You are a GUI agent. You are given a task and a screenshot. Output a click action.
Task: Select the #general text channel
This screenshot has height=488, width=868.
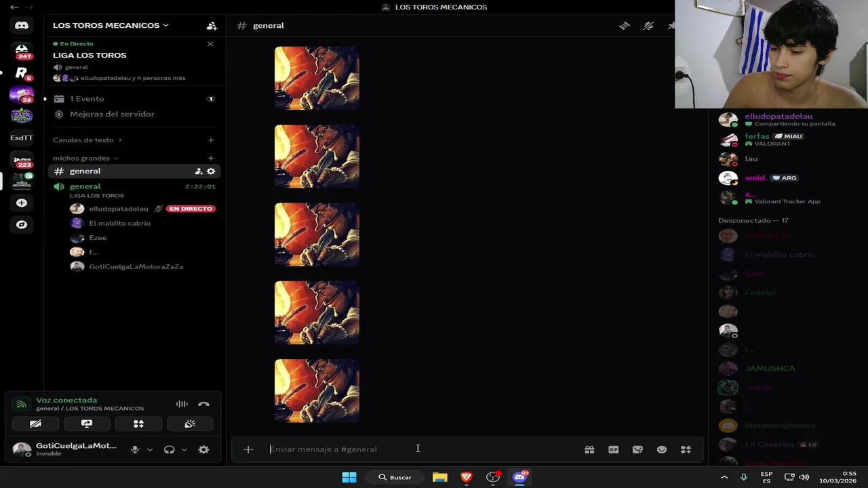click(x=134, y=171)
